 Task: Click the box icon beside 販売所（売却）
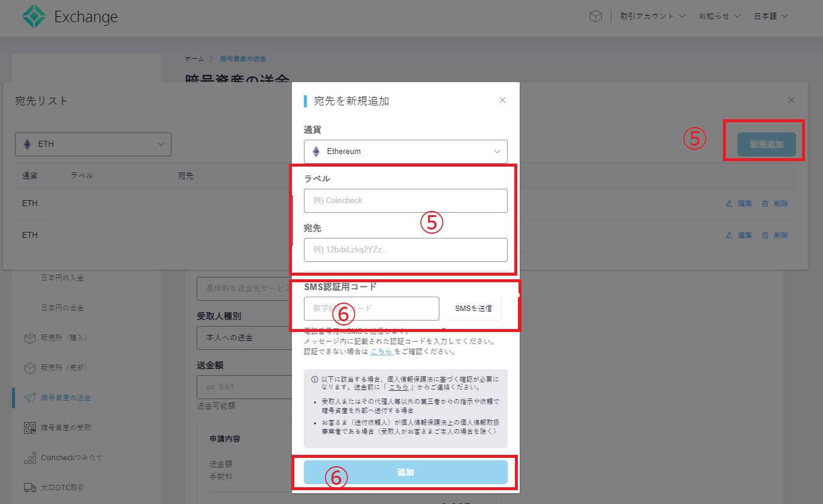(30, 367)
